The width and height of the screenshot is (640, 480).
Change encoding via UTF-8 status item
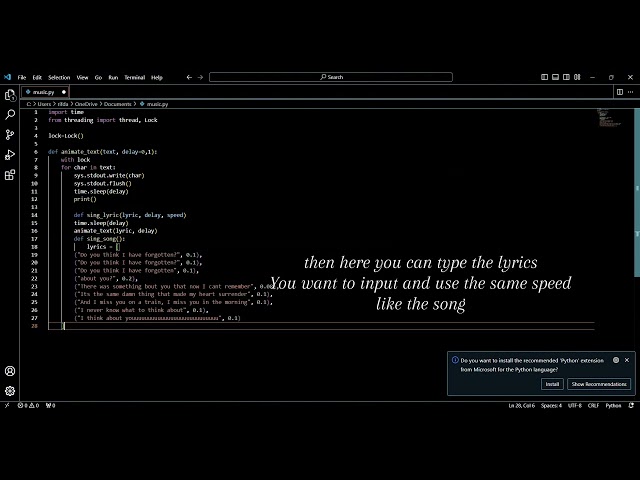pos(575,405)
